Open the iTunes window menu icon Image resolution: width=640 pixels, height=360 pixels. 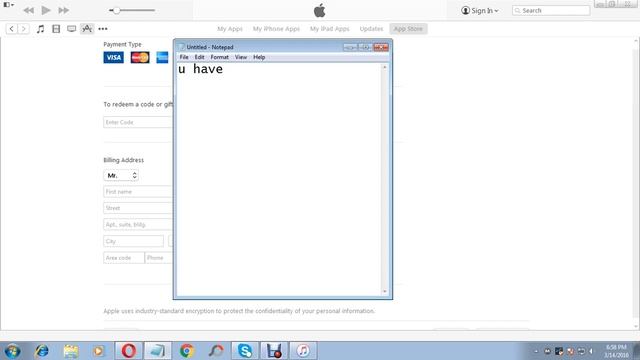(x=9, y=5)
